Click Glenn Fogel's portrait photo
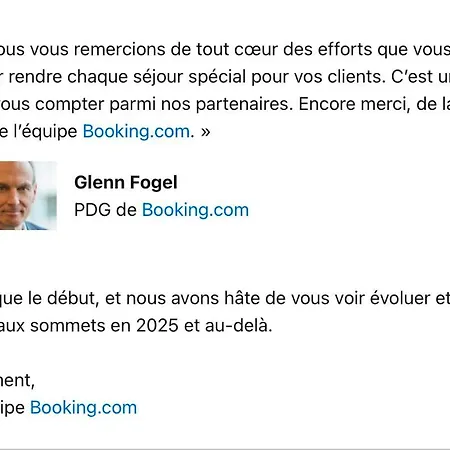Screen dimensions: 450x450 (28, 196)
